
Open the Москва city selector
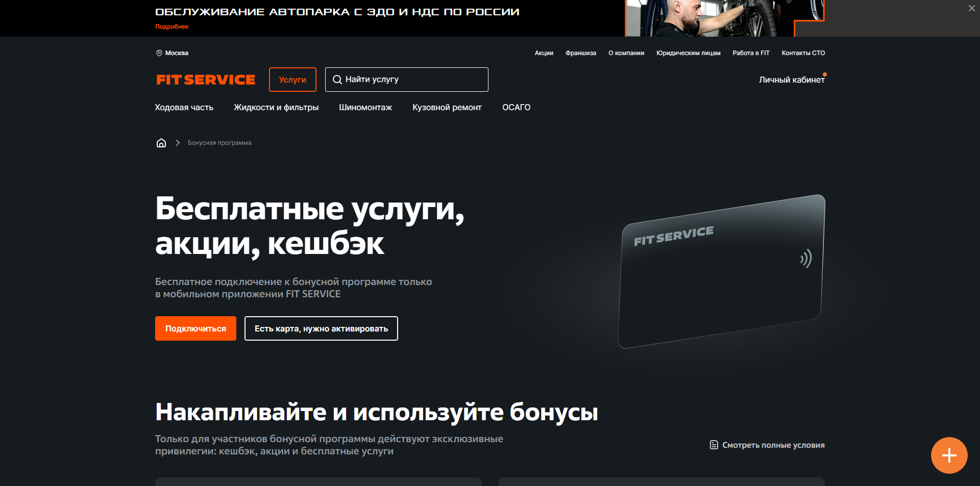tap(177, 53)
